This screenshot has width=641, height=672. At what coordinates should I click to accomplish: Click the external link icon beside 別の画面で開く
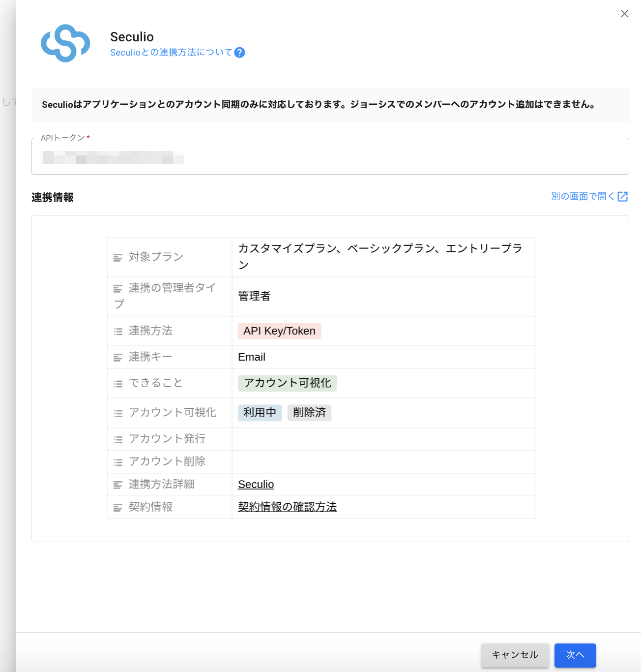(623, 197)
